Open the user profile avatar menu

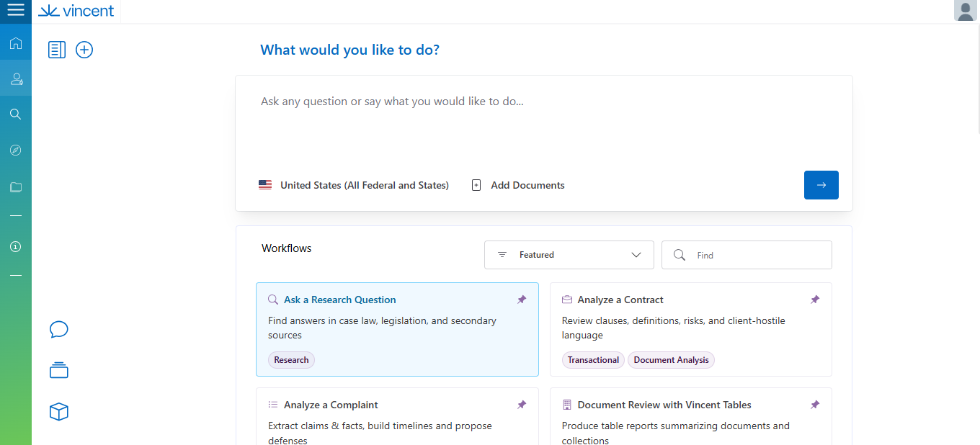pos(965,11)
